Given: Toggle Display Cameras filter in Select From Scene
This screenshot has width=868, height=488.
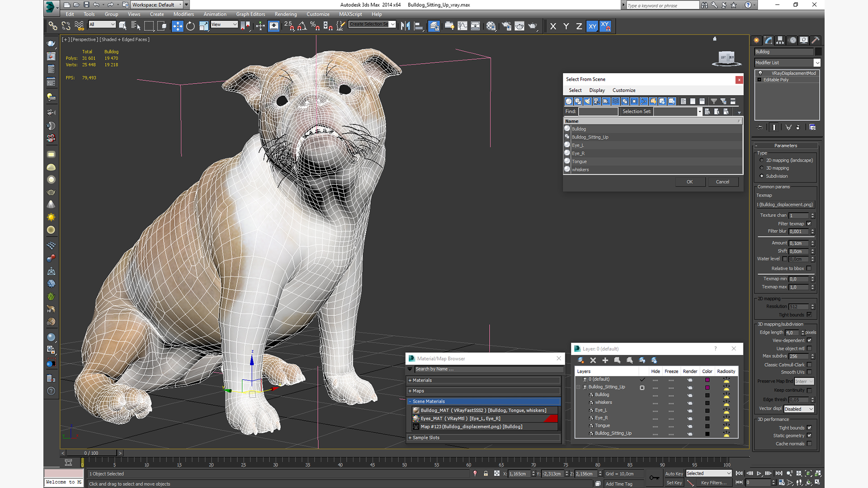Looking at the screenshot, I should pos(597,101).
